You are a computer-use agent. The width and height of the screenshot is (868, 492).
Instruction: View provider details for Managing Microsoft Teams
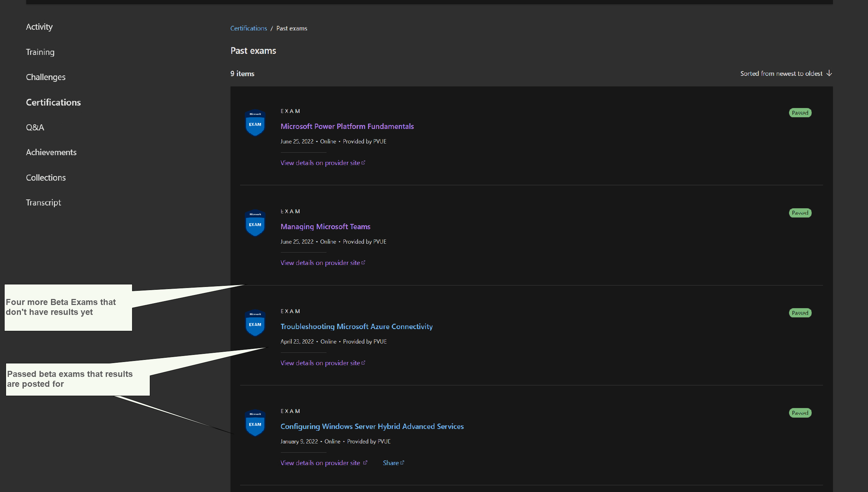coord(323,263)
